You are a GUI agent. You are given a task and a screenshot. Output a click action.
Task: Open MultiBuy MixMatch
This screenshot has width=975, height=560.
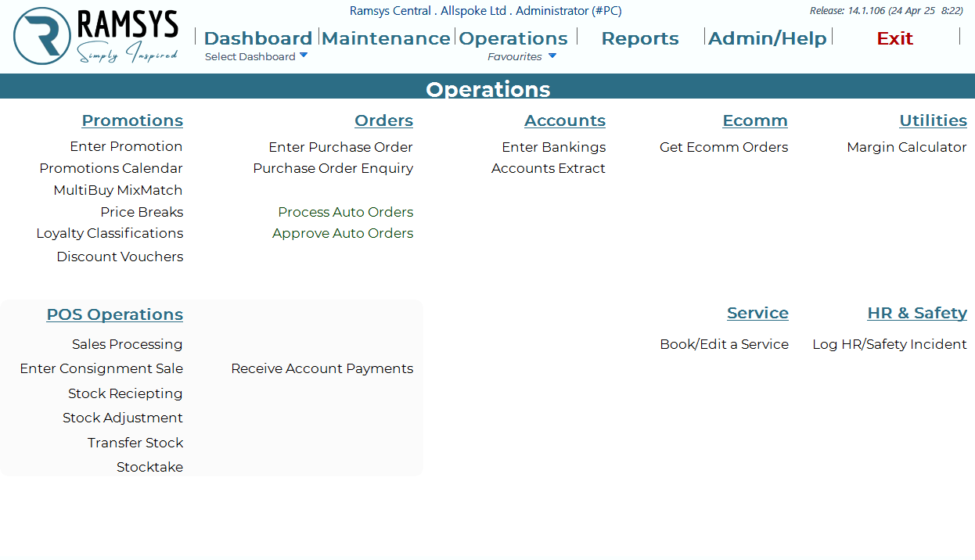pos(118,190)
